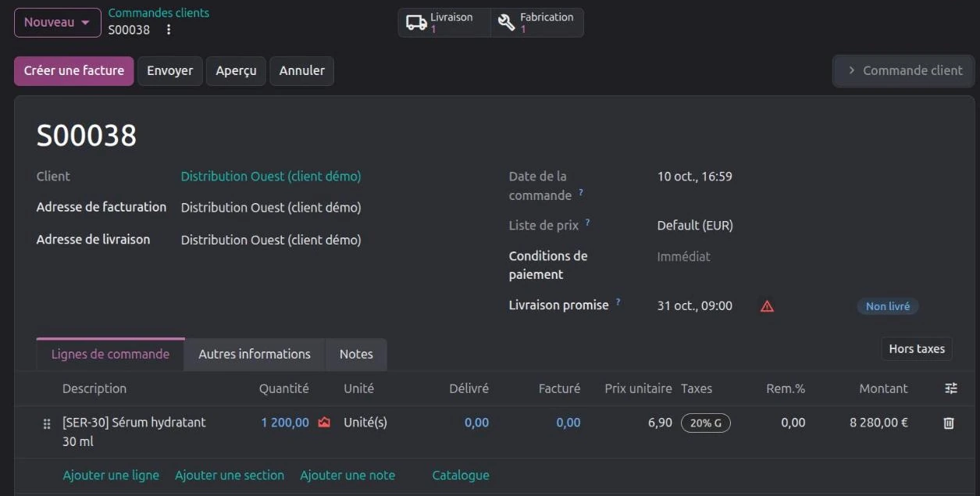Delete the Sérum hydratant line with the trash icon

[949, 423]
